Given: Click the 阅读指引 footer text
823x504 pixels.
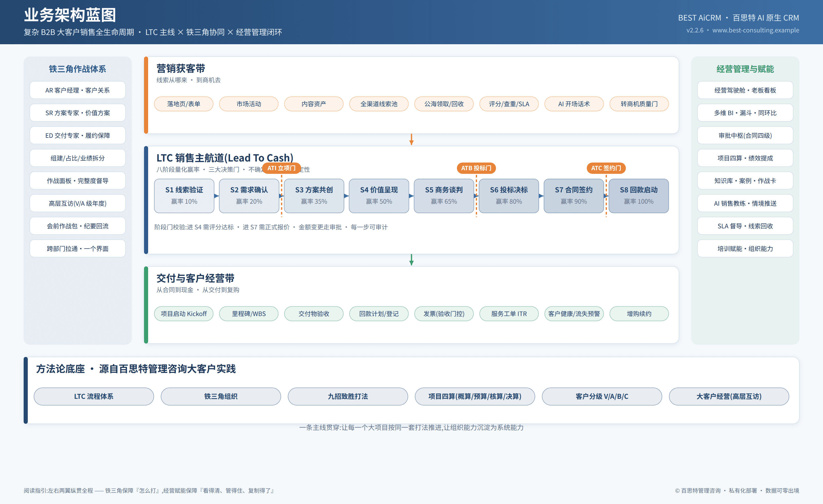Looking at the screenshot, I should click(x=149, y=491).
